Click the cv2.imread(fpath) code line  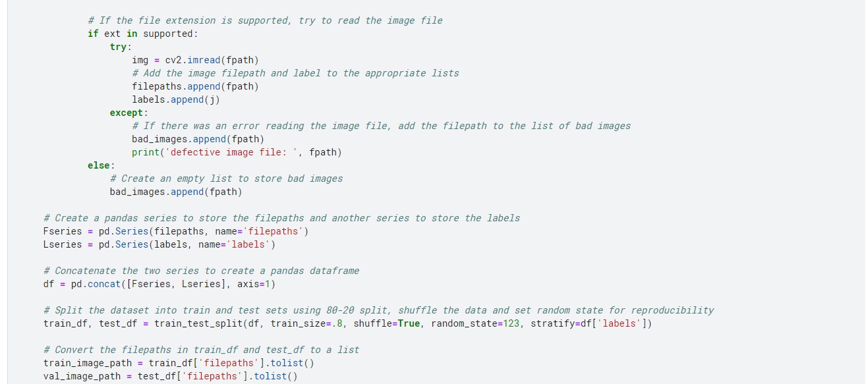(195, 60)
